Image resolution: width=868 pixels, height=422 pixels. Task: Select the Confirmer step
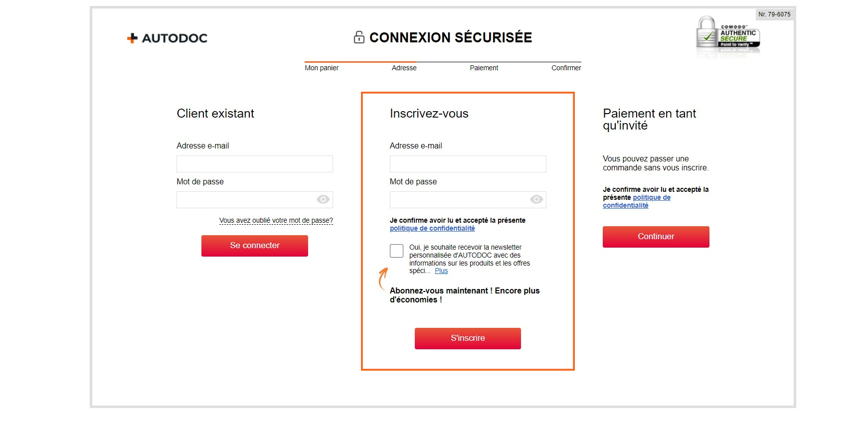pyautogui.click(x=566, y=68)
